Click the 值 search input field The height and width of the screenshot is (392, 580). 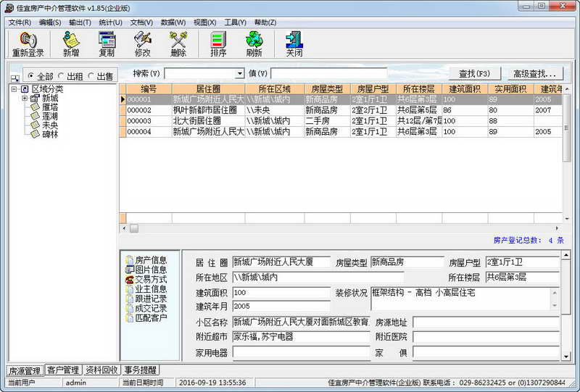(x=329, y=74)
